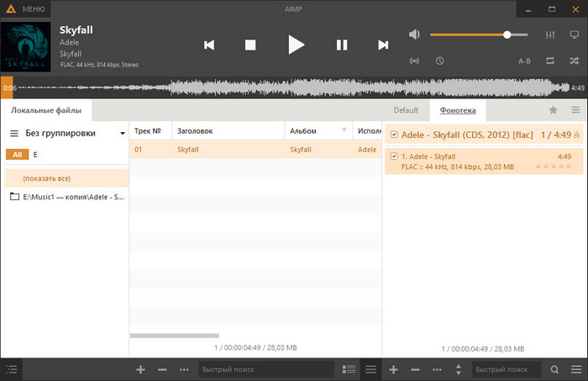Image resolution: width=588 pixels, height=381 pixels.
Task: Toggle shuffle playback mode
Action: 575,61
